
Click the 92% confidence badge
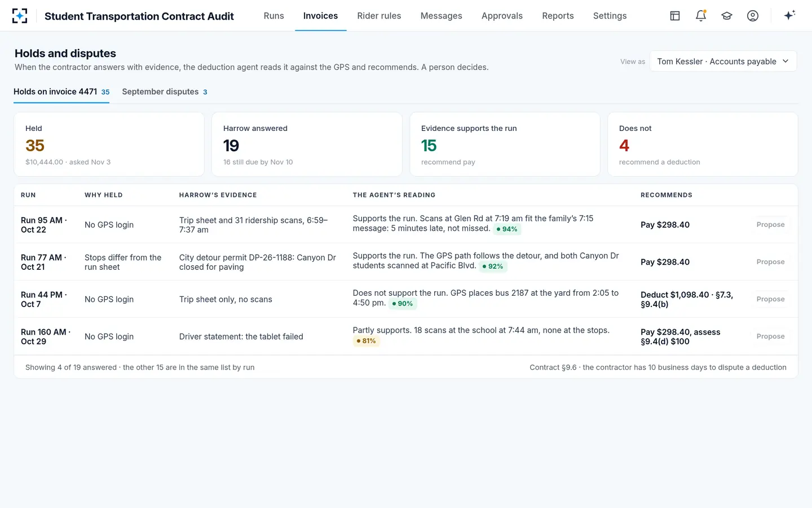click(x=493, y=266)
